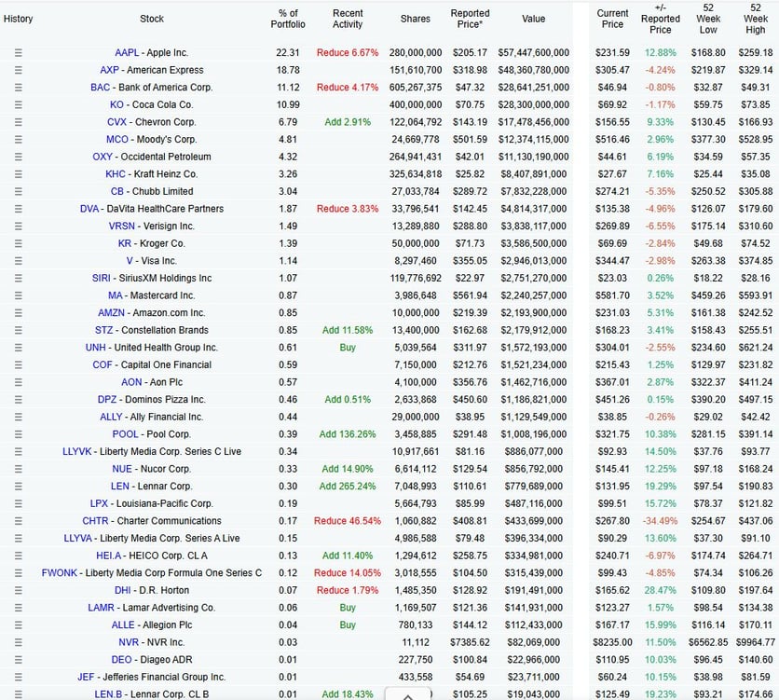Sort by the History column header

coord(18,19)
